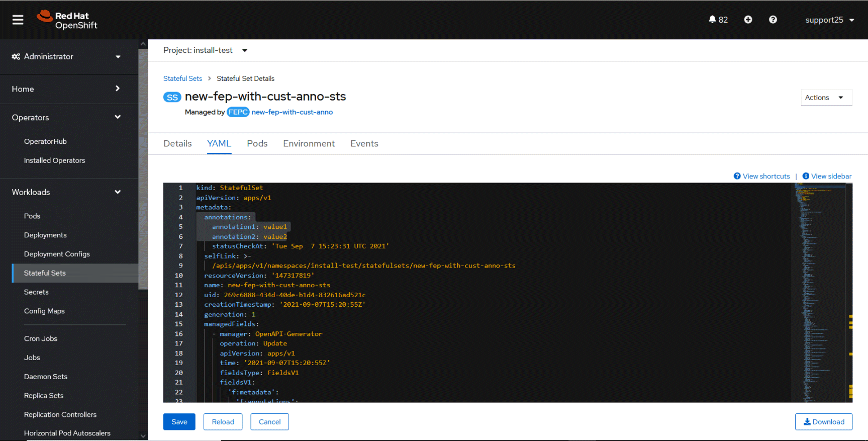The height and width of the screenshot is (441, 868).
Task: Open the Events tab
Action: [x=364, y=144]
